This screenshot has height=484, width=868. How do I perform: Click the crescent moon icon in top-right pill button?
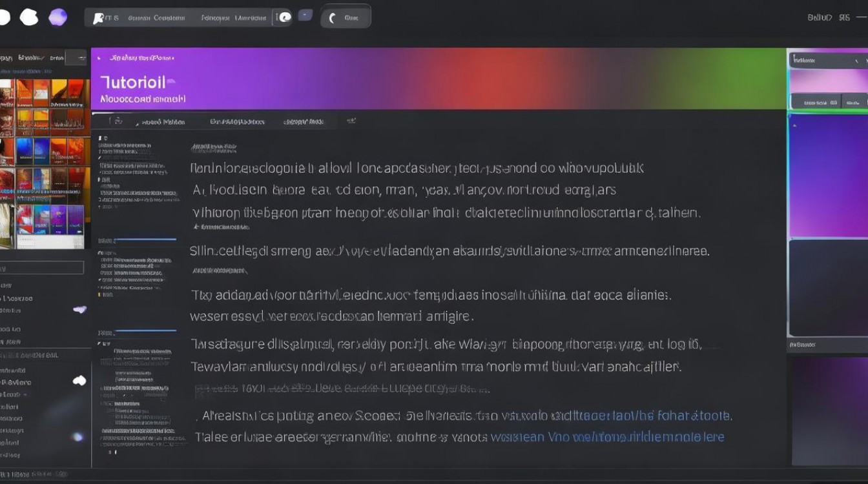pyautogui.click(x=333, y=18)
